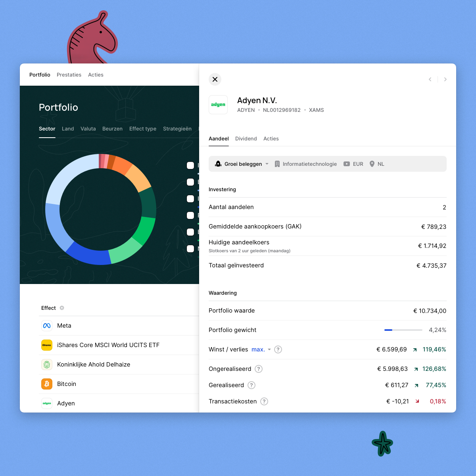The width and height of the screenshot is (476, 476).
Task: Switch to the Prestaties tab
Action: 69,75
